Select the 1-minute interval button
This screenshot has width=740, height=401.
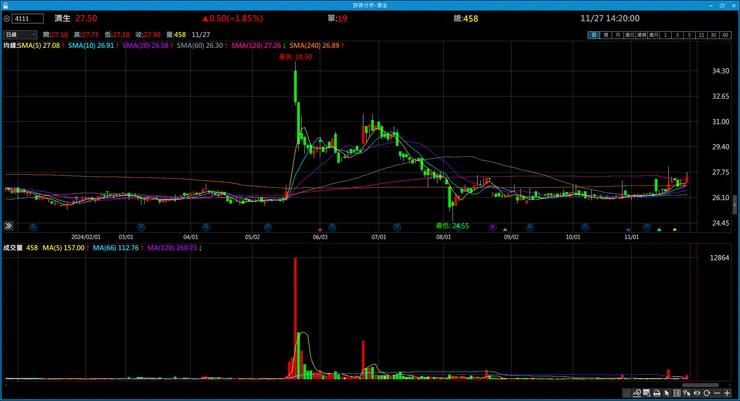click(x=665, y=35)
